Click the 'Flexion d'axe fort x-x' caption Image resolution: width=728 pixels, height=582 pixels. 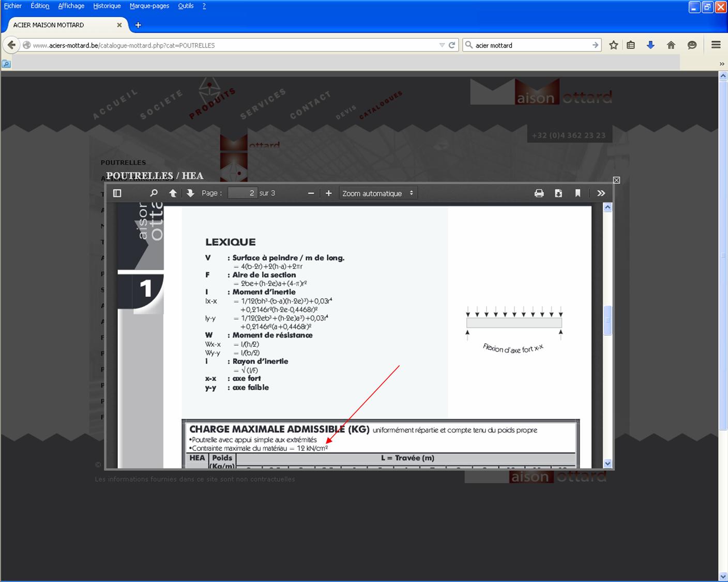[x=513, y=348]
